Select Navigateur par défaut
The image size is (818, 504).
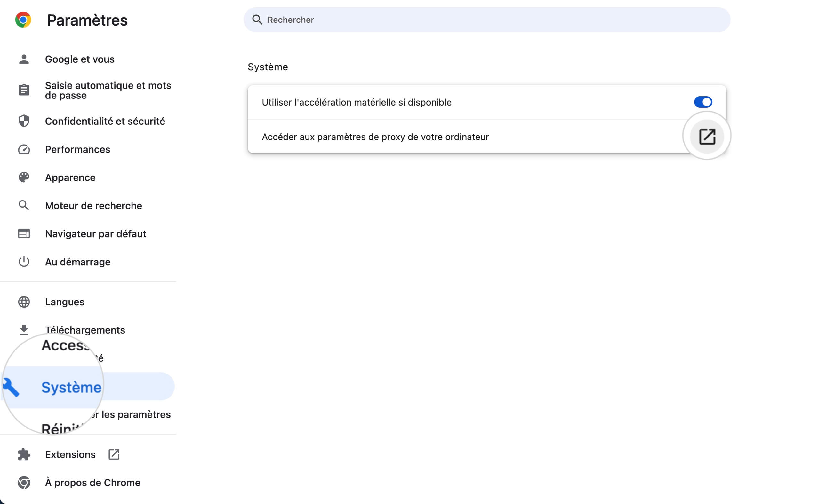point(96,234)
